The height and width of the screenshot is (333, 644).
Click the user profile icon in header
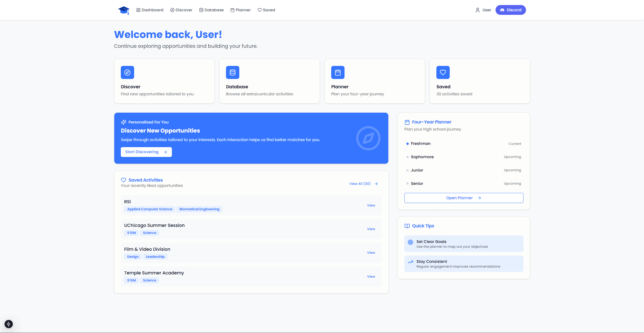(477, 10)
